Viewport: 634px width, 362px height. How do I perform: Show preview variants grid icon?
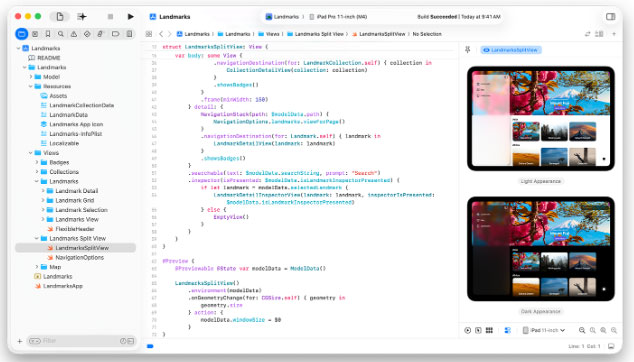point(489,330)
